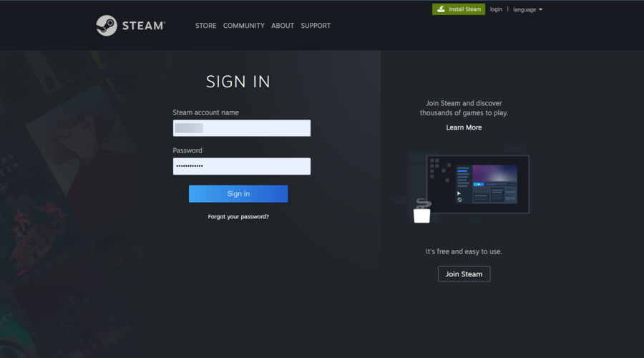Open the ABOUT page
This screenshot has width=644, height=358.
click(x=283, y=26)
